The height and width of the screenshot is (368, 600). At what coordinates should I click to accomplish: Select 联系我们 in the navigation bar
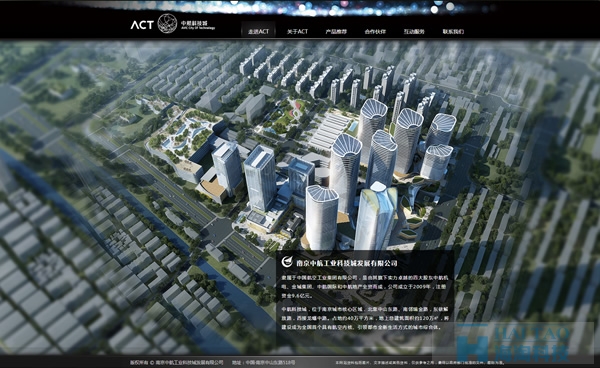[453, 32]
